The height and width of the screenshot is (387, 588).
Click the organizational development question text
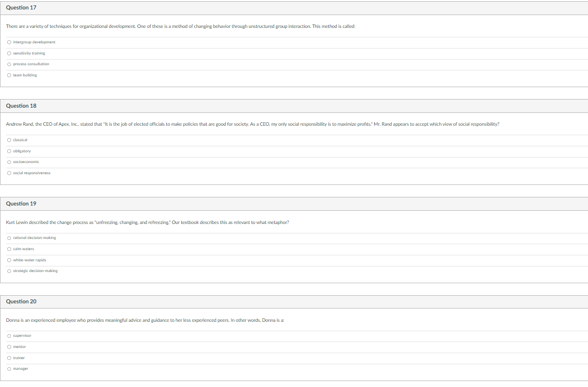[x=180, y=26]
